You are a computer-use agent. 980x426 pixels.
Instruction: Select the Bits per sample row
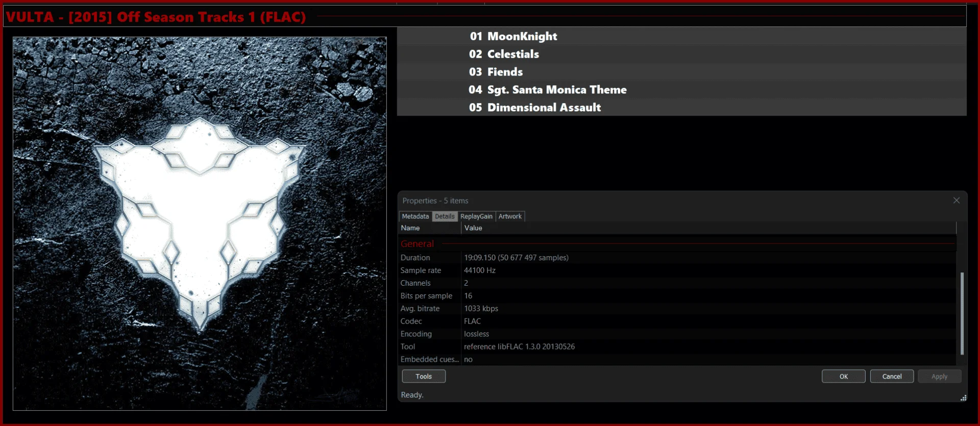(x=677, y=296)
